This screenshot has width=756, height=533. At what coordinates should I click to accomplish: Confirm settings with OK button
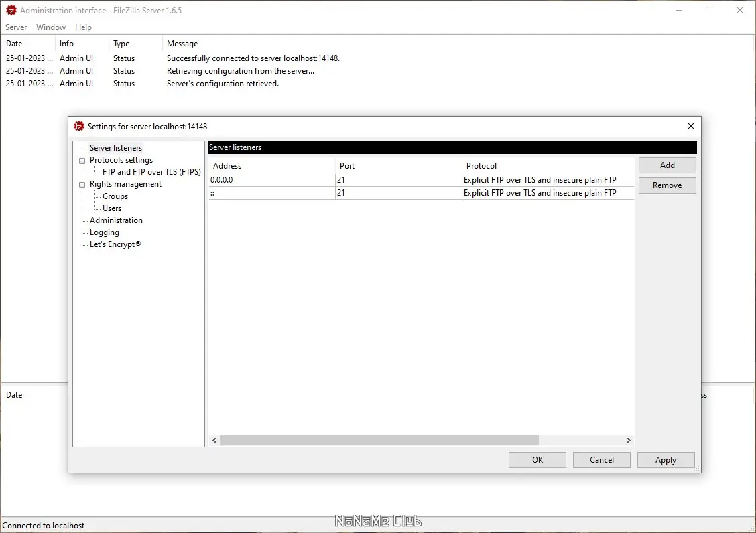[537, 460]
